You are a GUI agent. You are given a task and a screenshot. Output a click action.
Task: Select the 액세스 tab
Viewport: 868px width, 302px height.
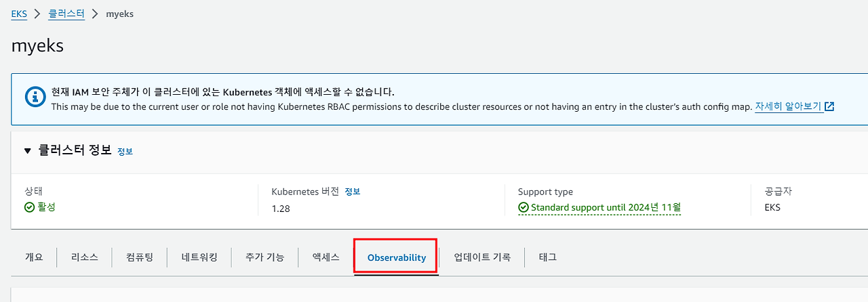pyautogui.click(x=326, y=257)
